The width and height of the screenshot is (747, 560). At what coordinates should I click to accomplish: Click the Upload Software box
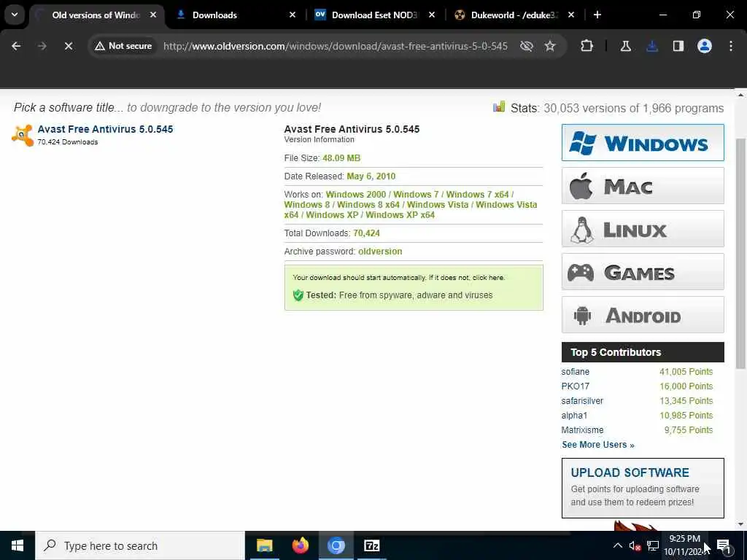point(643,488)
